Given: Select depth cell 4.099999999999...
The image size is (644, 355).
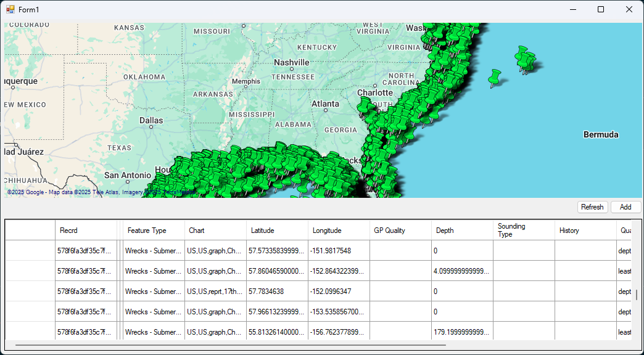Looking at the screenshot, I should pos(462,271).
